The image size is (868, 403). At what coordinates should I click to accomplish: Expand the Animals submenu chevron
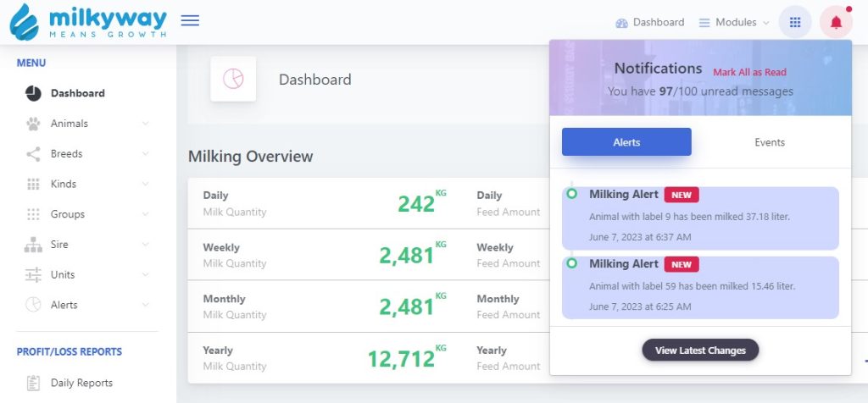coord(145,124)
